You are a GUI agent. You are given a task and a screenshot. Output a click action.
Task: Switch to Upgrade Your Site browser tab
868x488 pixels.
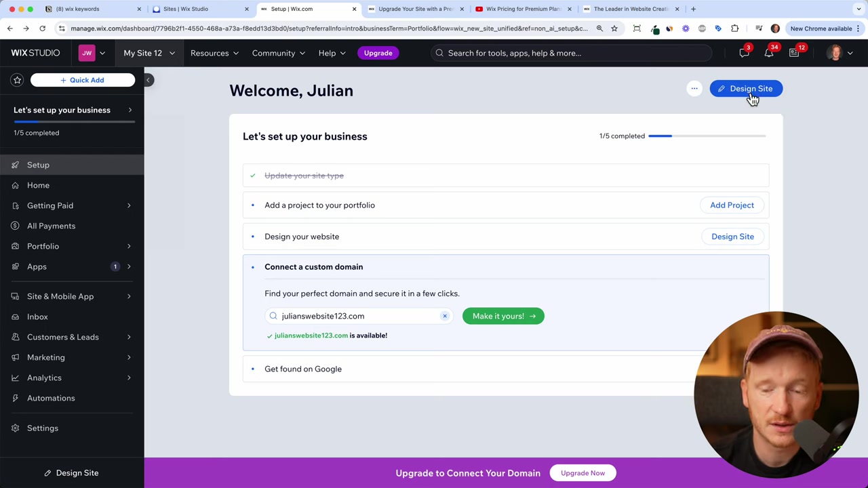coord(414,9)
